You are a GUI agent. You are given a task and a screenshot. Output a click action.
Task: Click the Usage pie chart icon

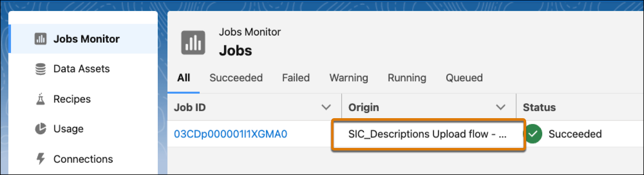click(x=40, y=129)
